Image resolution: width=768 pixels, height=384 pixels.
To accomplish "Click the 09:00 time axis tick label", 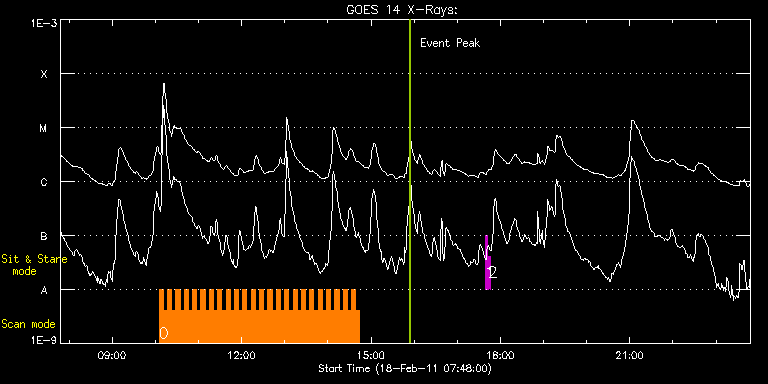I will click(x=113, y=355).
